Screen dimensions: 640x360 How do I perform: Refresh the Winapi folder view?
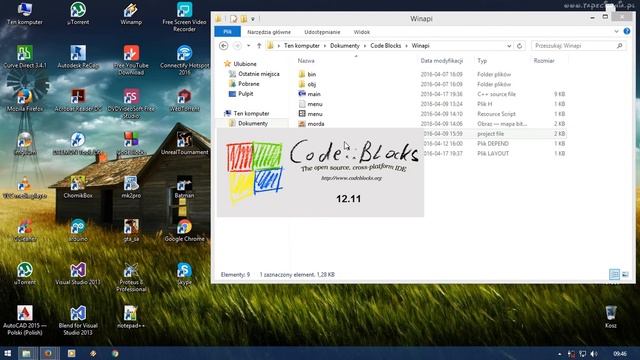click(519, 46)
